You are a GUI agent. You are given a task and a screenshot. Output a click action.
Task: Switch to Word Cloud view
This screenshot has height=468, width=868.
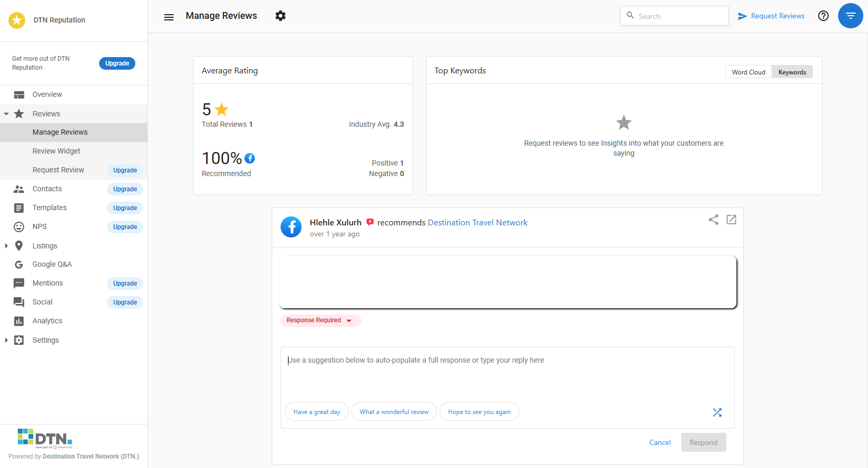748,72
